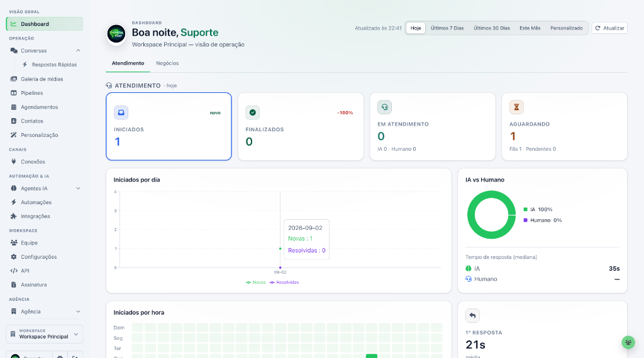
Task: Select the Este Mês range
Action: [530, 28]
